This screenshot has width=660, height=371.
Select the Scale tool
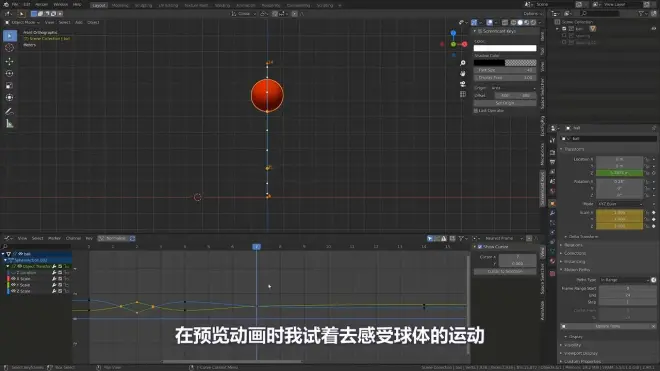(9, 86)
